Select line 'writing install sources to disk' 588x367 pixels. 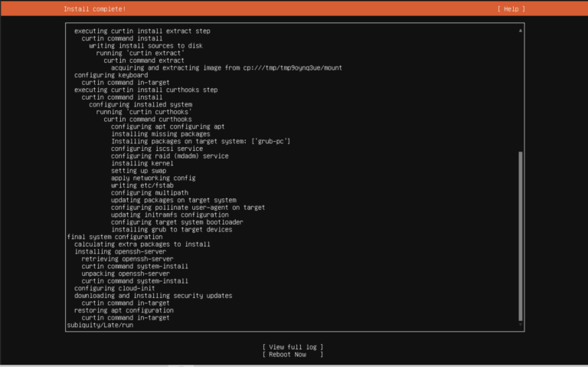click(x=146, y=46)
